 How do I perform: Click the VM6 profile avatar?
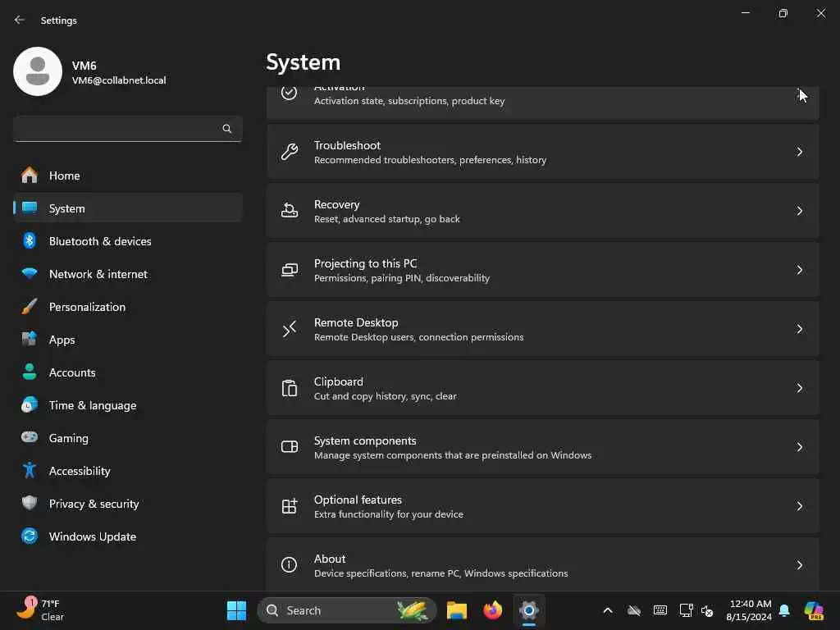(38, 71)
